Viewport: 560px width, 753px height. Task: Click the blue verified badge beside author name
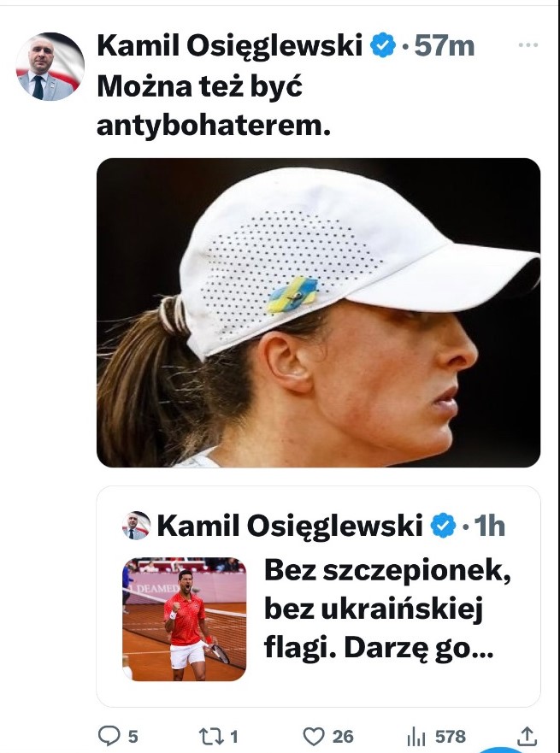(x=383, y=45)
